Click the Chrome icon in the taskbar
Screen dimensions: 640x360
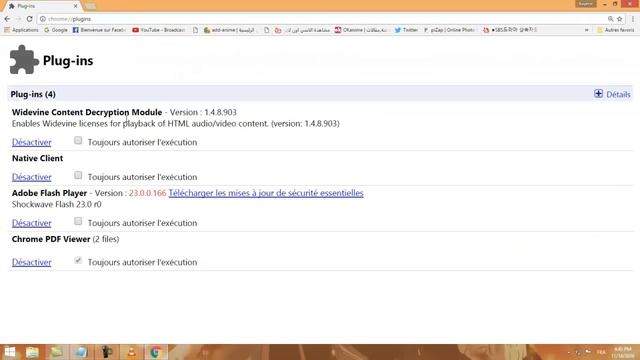(x=156, y=352)
